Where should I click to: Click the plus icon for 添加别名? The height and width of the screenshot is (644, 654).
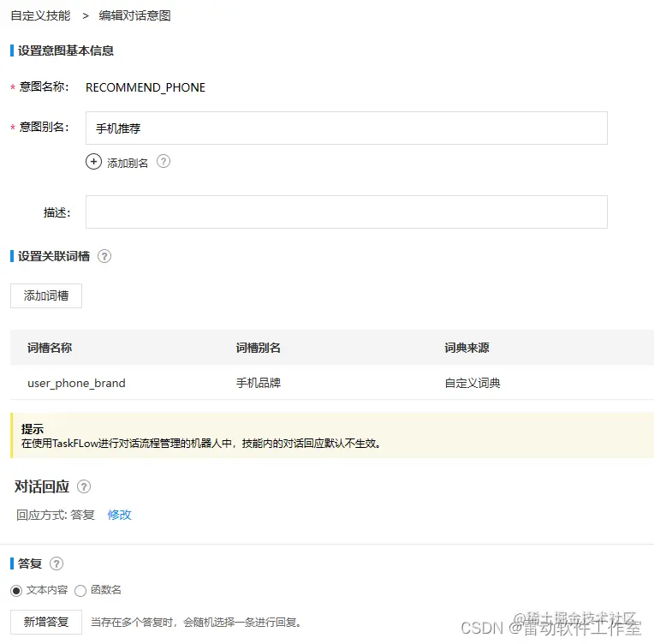point(93,162)
